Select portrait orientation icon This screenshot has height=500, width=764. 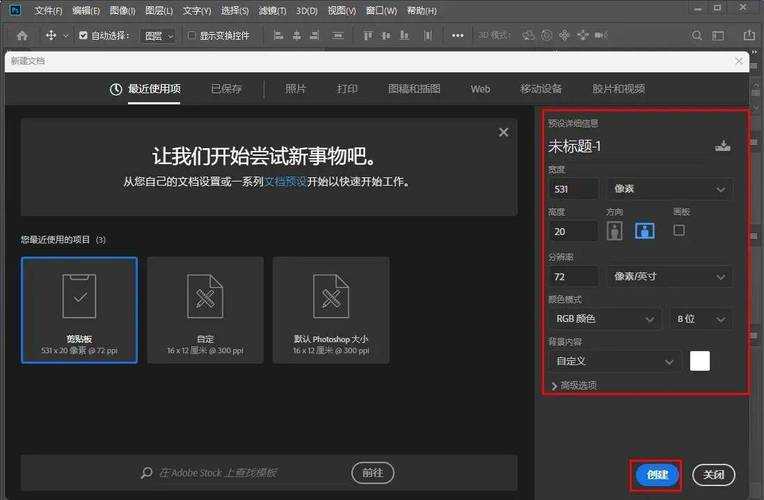point(614,231)
